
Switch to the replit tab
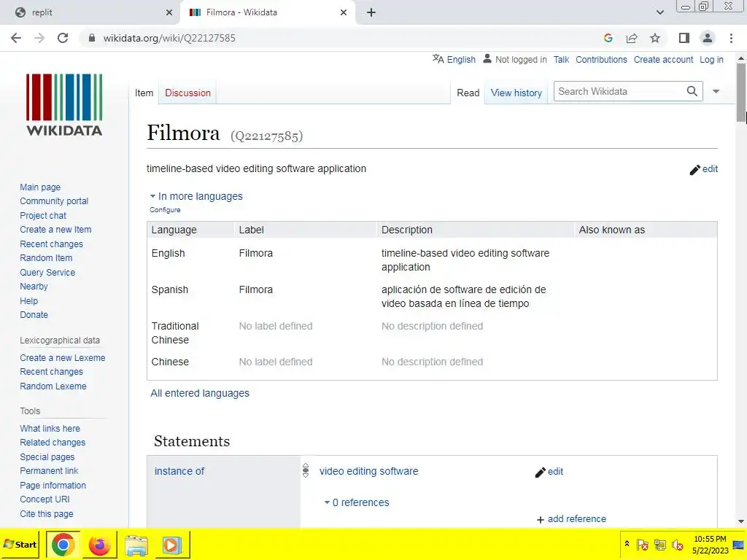[x=90, y=12]
